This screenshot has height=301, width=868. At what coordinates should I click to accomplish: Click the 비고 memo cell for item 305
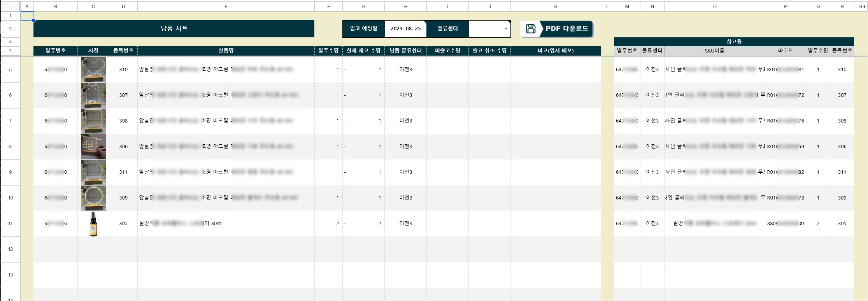coord(556,224)
